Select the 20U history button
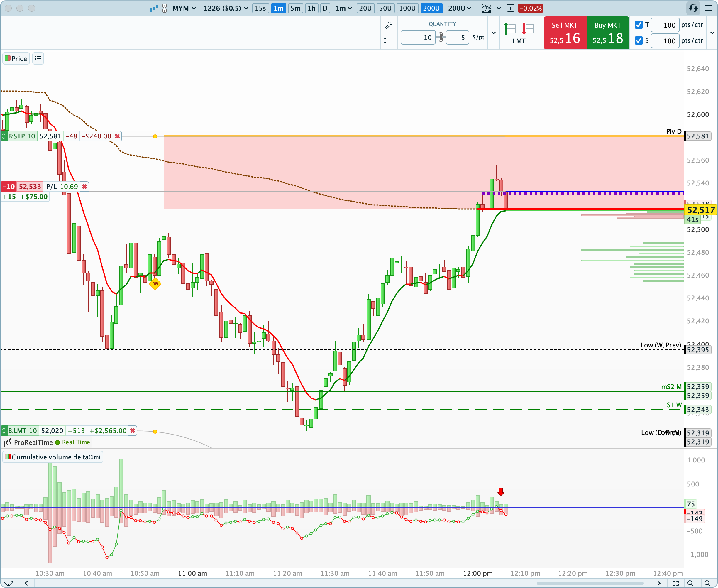The height and width of the screenshot is (588, 718). [x=366, y=8]
